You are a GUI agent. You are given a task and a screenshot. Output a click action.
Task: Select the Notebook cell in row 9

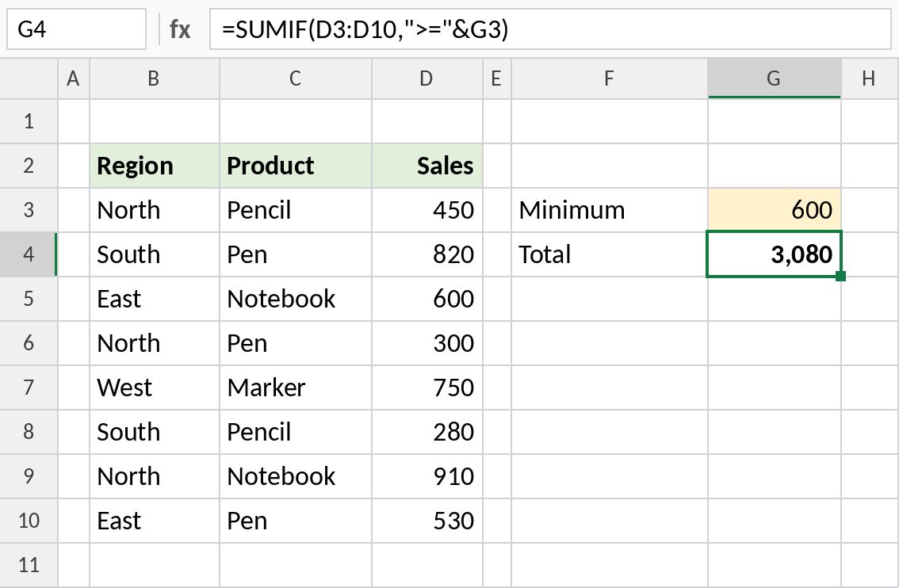(x=295, y=476)
